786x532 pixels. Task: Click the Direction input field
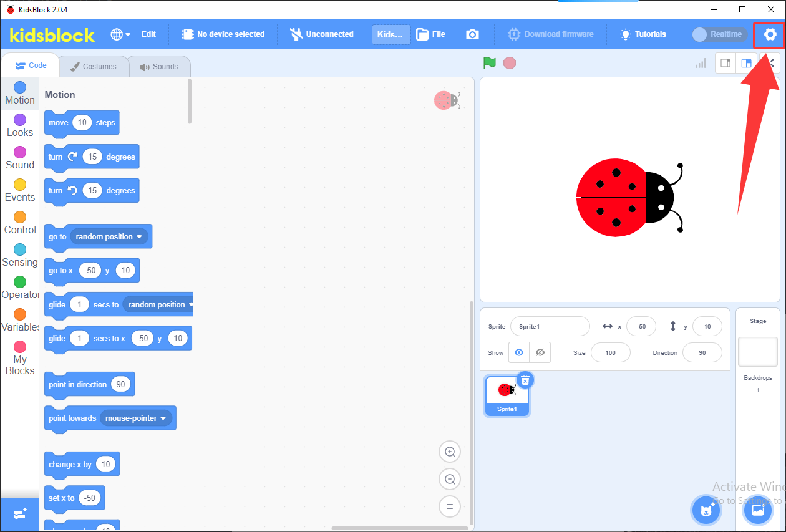coord(702,352)
